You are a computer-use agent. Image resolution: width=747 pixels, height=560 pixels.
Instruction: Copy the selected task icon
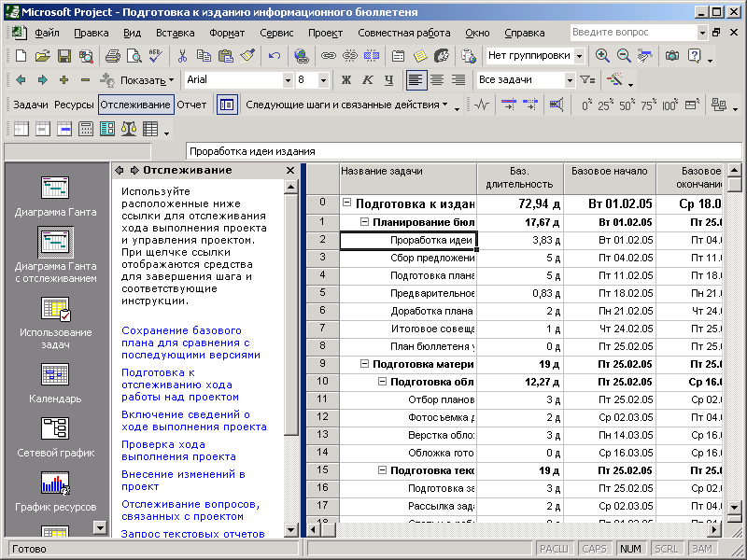[204, 56]
